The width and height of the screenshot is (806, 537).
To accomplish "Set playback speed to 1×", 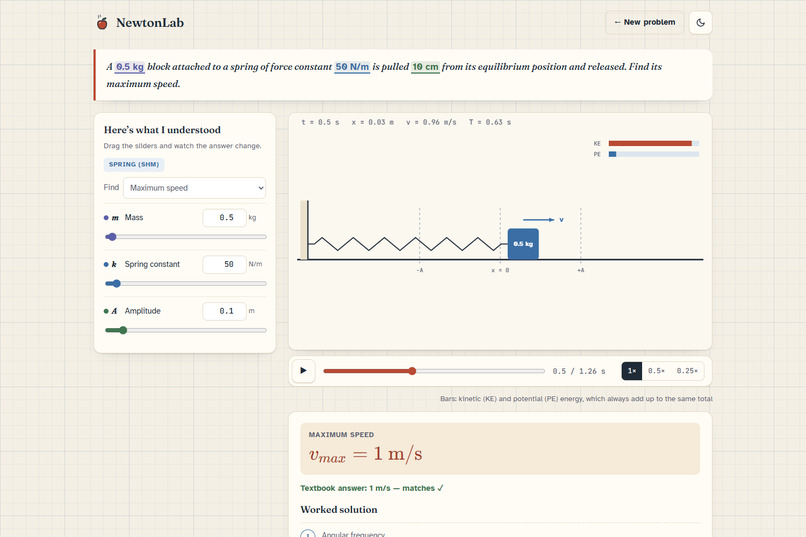I will [632, 371].
